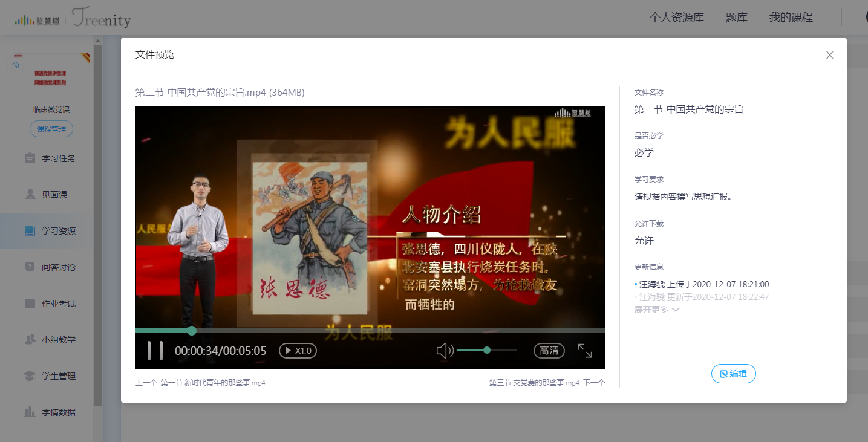Adjust the volume slider knob
This screenshot has height=442, width=868.
coord(487,350)
